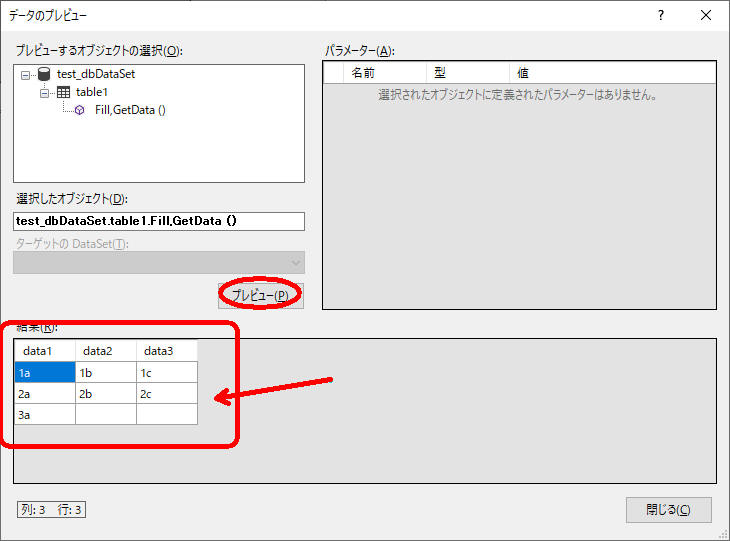Click the selected object text field
The image size is (730, 541).
click(159, 221)
